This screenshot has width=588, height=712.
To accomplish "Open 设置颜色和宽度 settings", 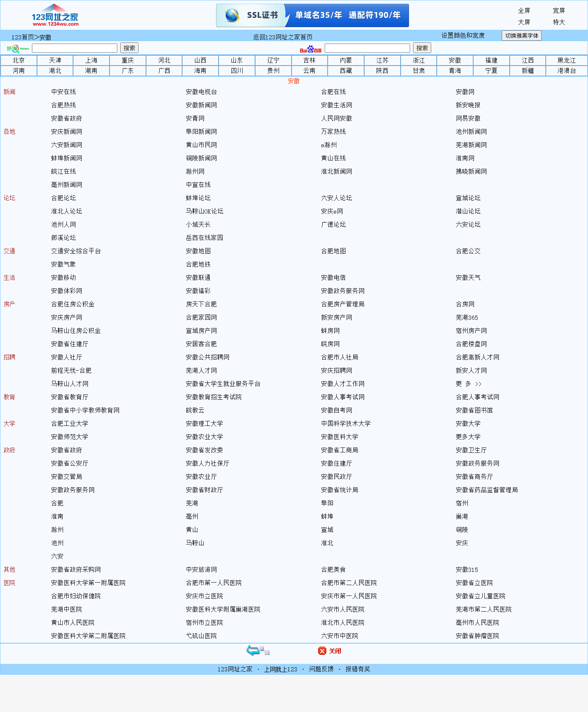I will 463,36.
